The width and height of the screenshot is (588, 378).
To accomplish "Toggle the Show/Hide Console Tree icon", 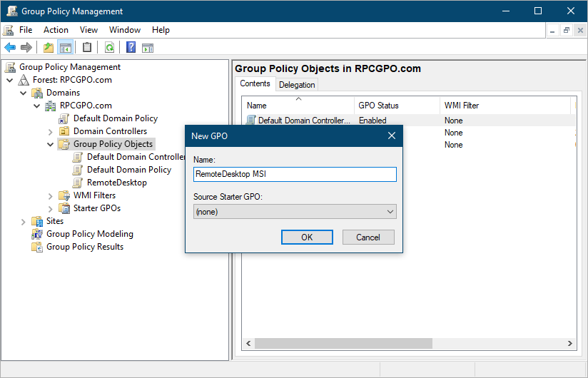I will tap(66, 48).
